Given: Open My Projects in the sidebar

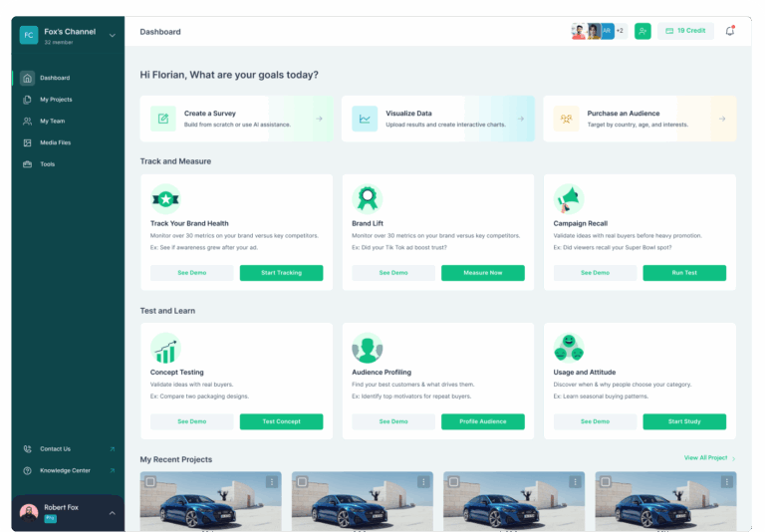Looking at the screenshot, I should [x=56, y=100].
